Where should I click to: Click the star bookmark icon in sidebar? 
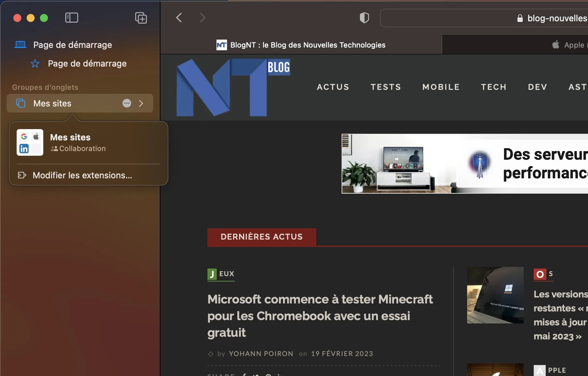click(35, 63)
